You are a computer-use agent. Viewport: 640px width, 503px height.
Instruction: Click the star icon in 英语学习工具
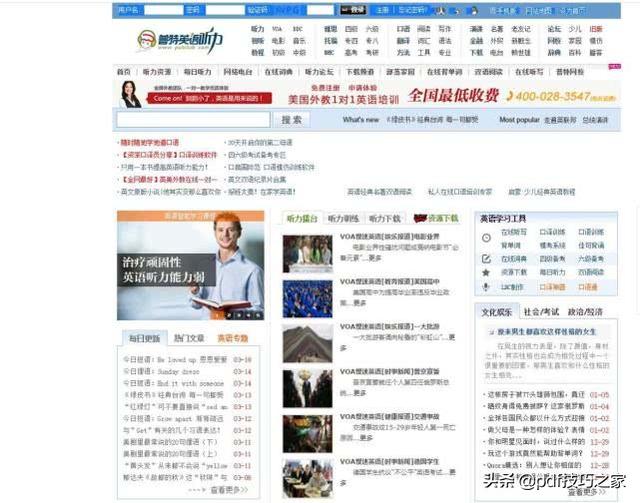(x=486, y=272)
